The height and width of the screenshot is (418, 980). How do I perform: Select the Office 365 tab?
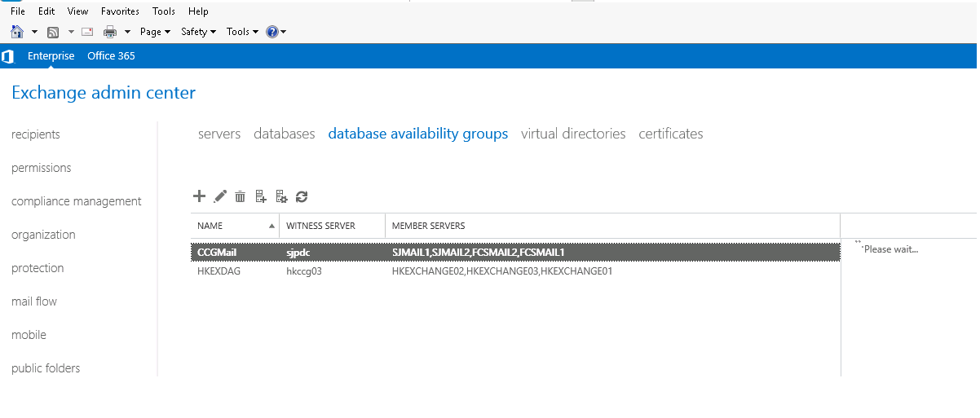[x=111, y=56]
